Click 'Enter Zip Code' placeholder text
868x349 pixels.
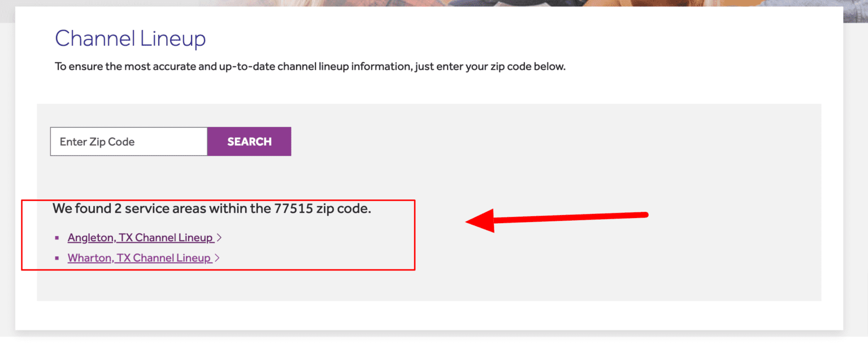pyautogui.click(x=97, y=142)
